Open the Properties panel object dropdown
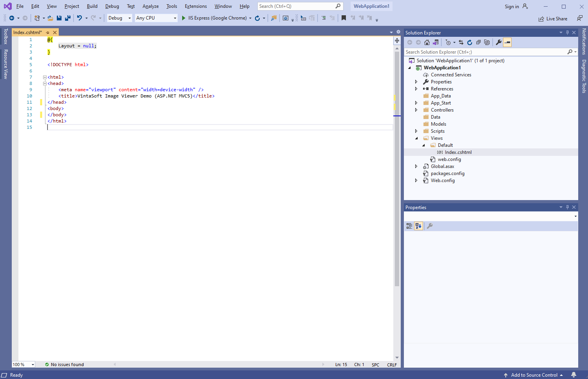The height and width of the screenshot is (379, 588). (x=575, y=216)
